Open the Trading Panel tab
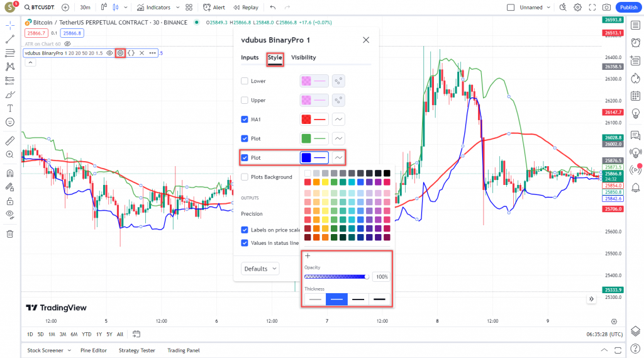The height and width of the screenshot is (358, 644). pos(184,350)
